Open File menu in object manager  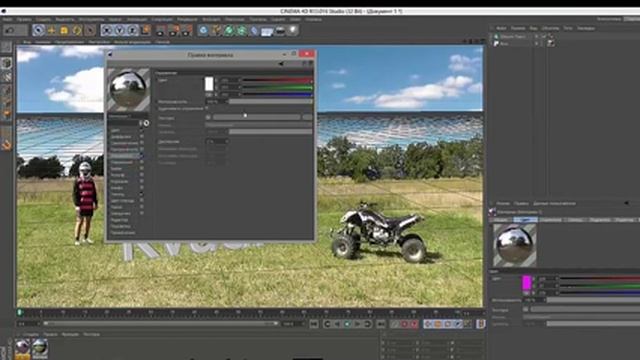tap(501, 28)
